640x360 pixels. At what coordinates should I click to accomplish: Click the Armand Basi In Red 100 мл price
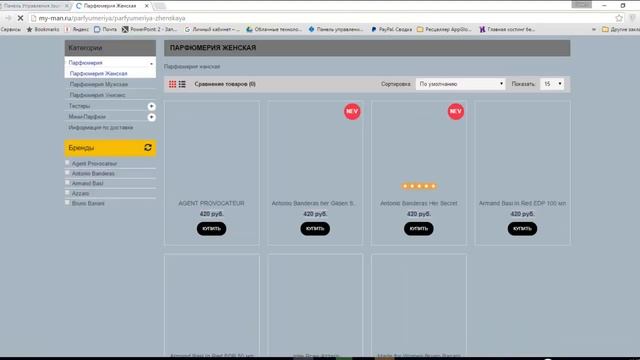[x=522, y=214]
